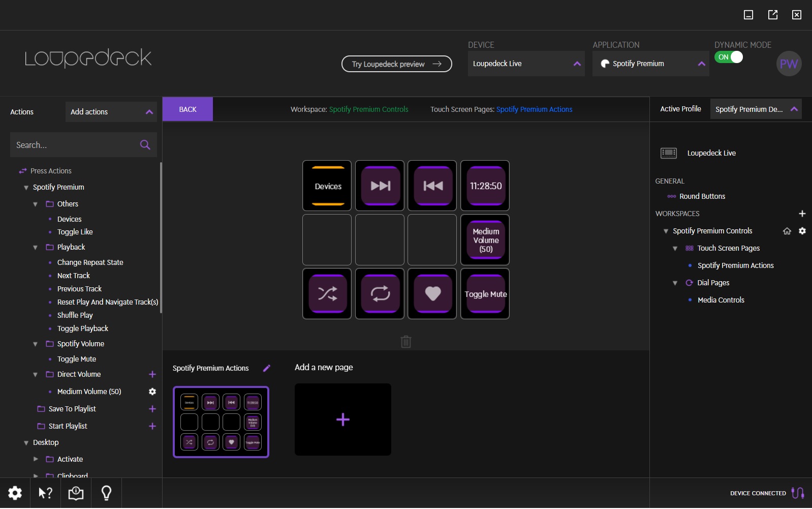Collapse Touch Screen Pages in workspace tree
Viewport: 812px width, 509px height.
pyautogui.click(x=675, y=249)
